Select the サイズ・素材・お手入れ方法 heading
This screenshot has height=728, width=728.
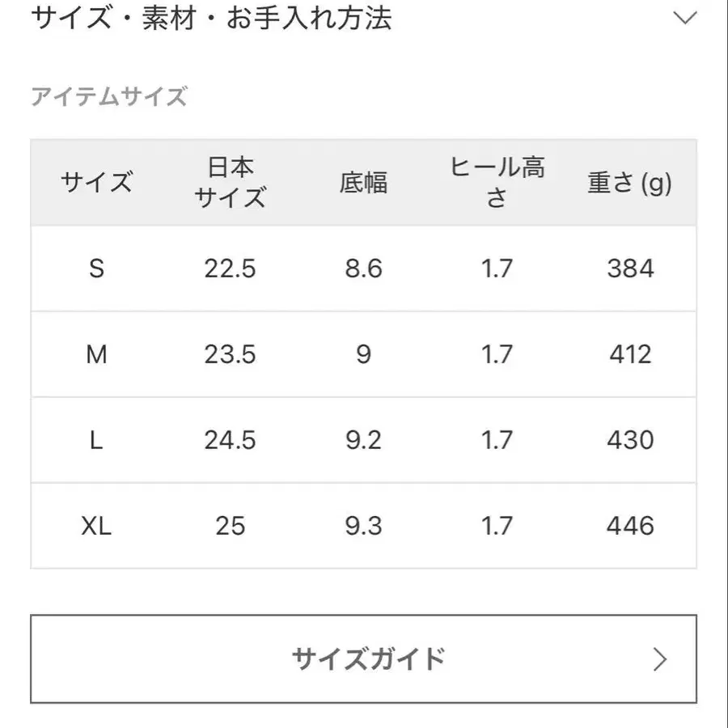[x=212, y=18]
